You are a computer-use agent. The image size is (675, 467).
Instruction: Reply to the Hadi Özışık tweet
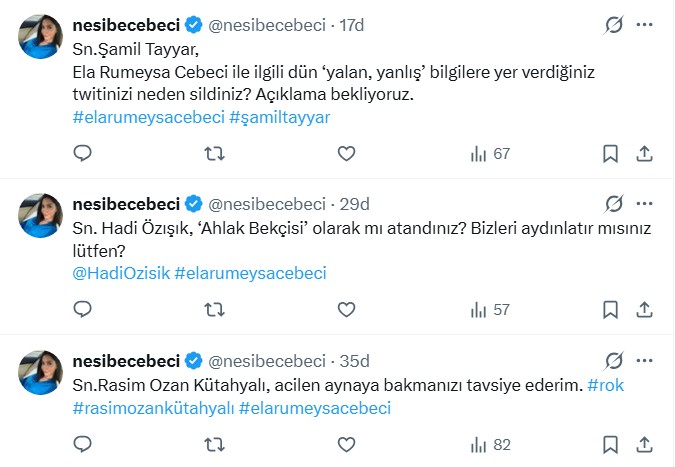click(x=83, y=311)
